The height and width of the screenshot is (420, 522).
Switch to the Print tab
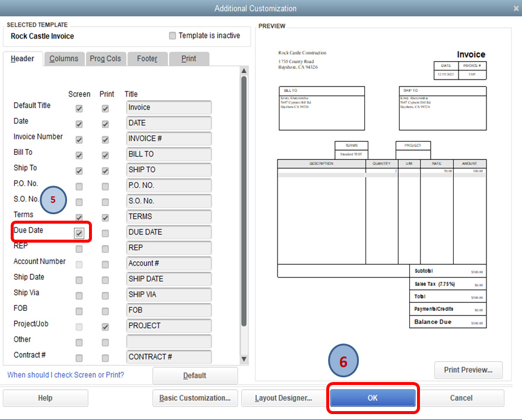point(189,59)
